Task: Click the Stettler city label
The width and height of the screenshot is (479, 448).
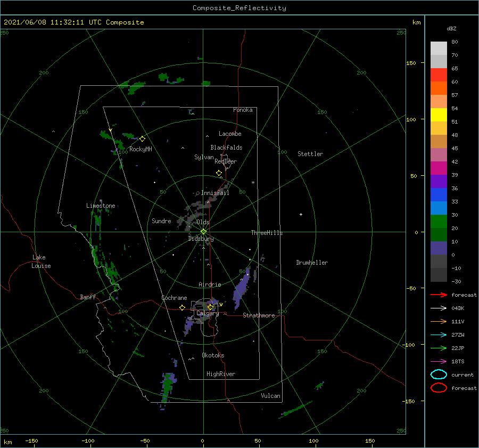Action: coord(310,154)
